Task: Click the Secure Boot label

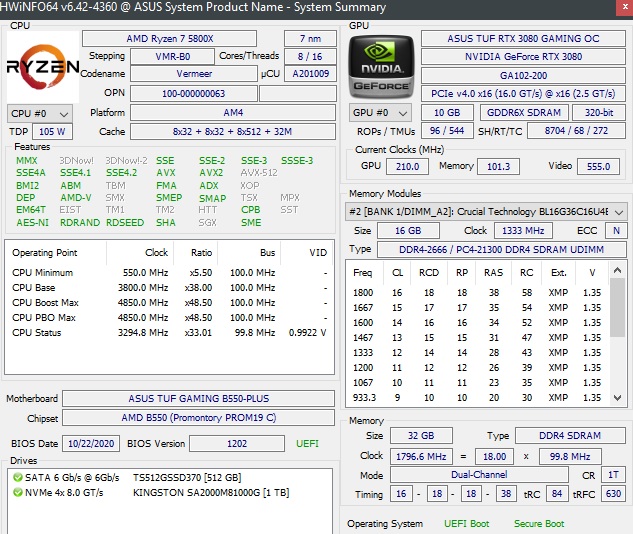Action: pyautogui.click(x=539, y=524)
